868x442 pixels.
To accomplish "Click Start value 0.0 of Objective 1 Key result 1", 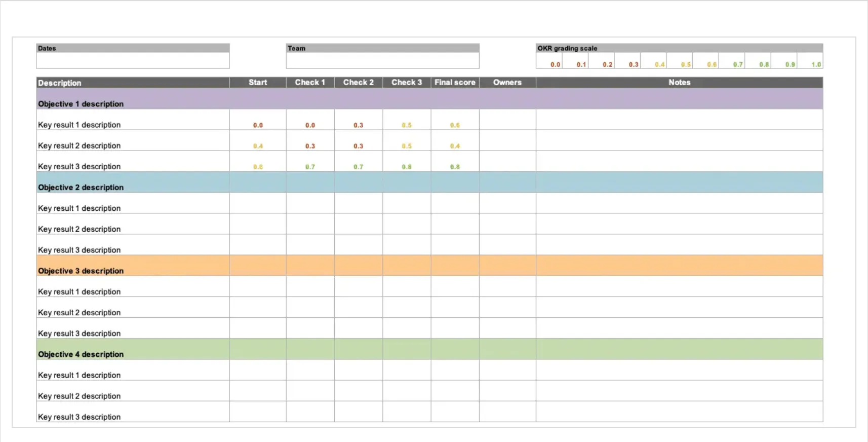I will (x=258, y=125).
